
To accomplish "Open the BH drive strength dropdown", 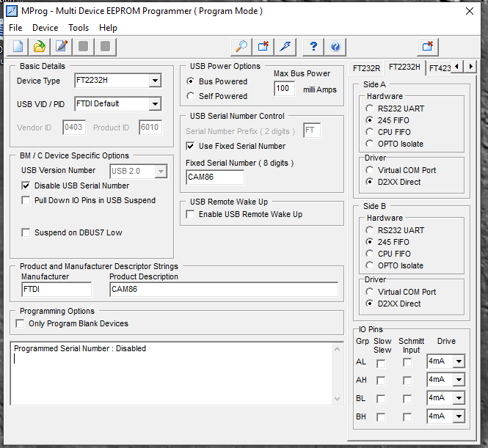I will pos(459,416).
